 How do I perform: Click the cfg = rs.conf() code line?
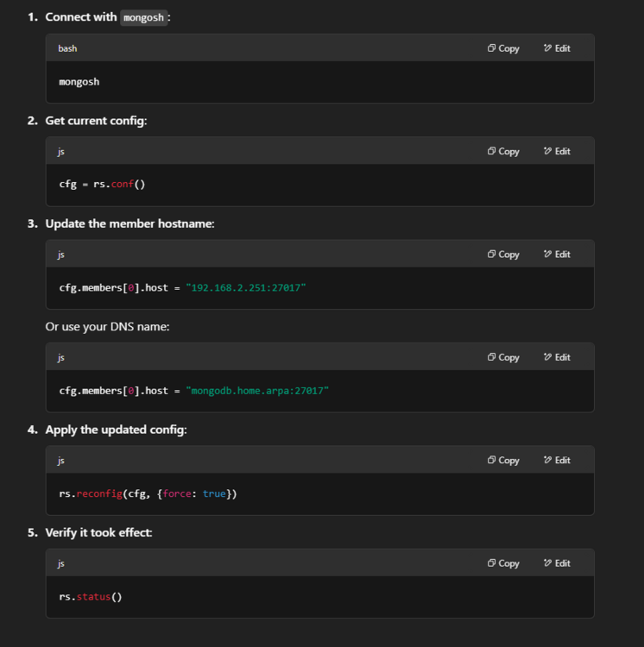pos(102,184)
